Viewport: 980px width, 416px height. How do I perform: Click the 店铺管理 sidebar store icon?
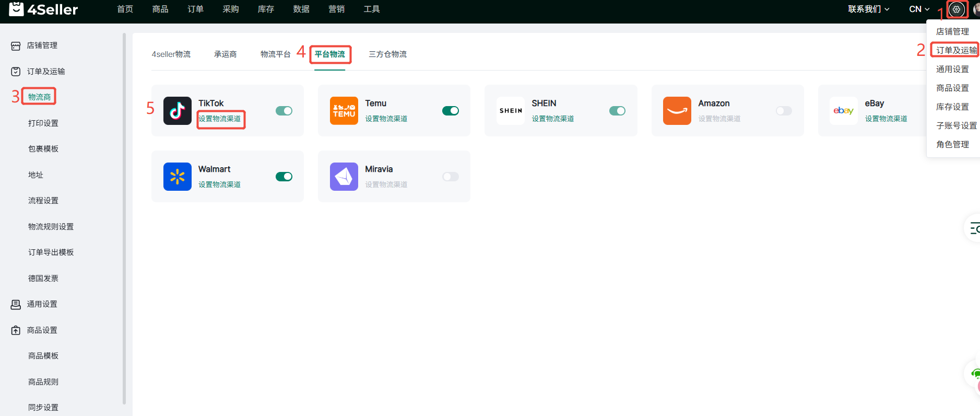pos(16,46)
